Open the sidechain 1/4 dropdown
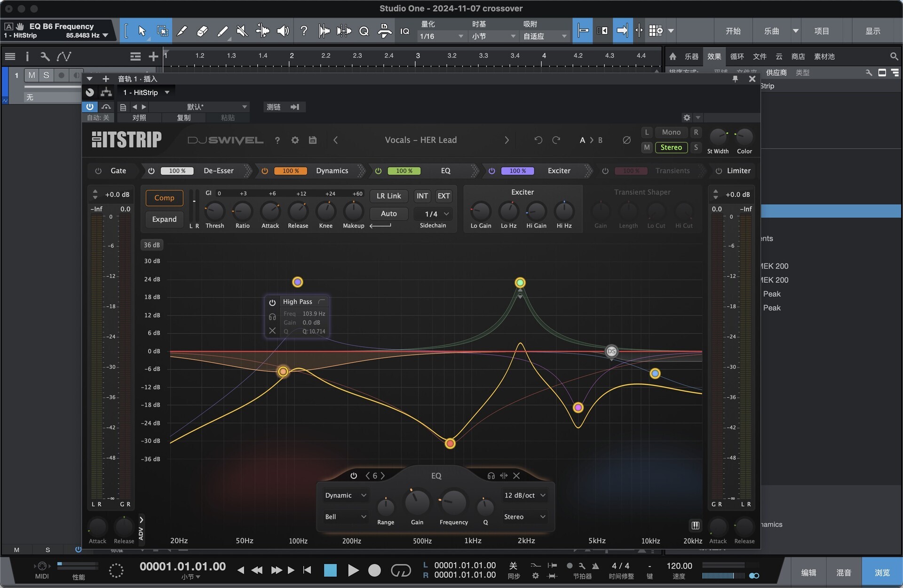Image resolution: width=903 pixels, height=588 pixels. coord(433,214)
